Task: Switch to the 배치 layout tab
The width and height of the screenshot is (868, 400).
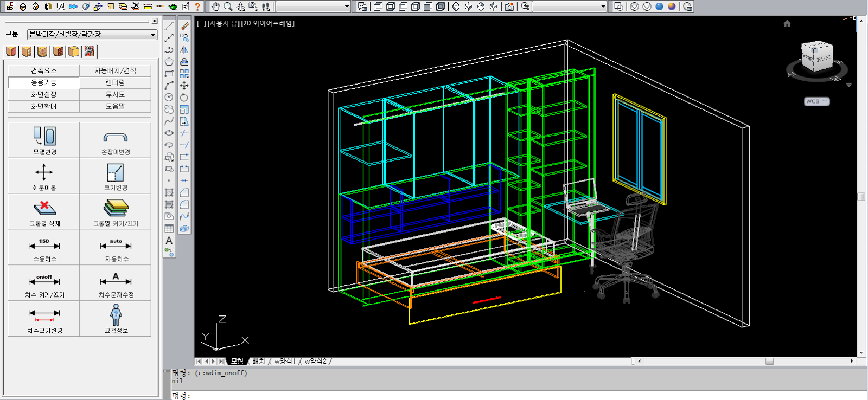Action: [x=259, y=361]
